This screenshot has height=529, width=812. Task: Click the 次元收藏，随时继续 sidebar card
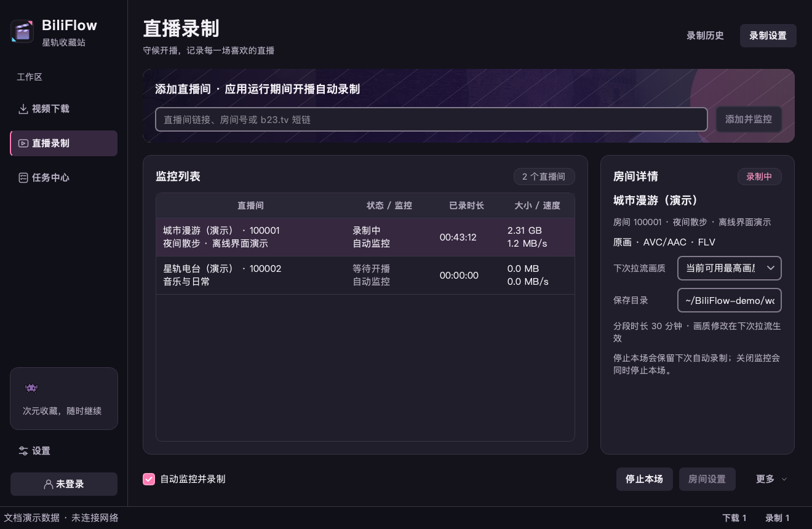point(64,399)
